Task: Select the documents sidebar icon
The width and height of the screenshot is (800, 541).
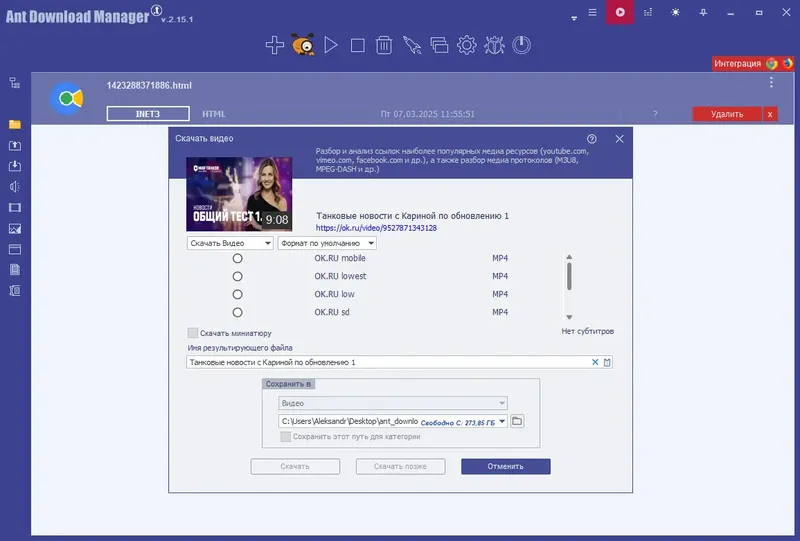Action: point(15,270)
